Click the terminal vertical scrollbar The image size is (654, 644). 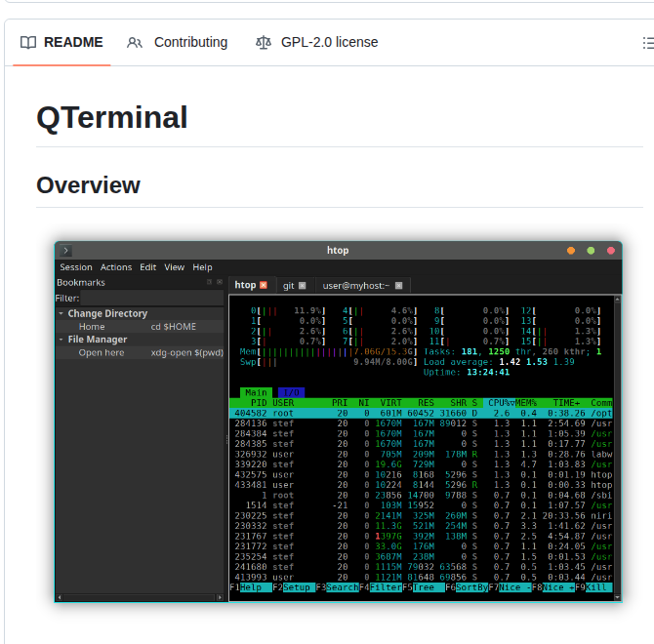pos(617,448)
